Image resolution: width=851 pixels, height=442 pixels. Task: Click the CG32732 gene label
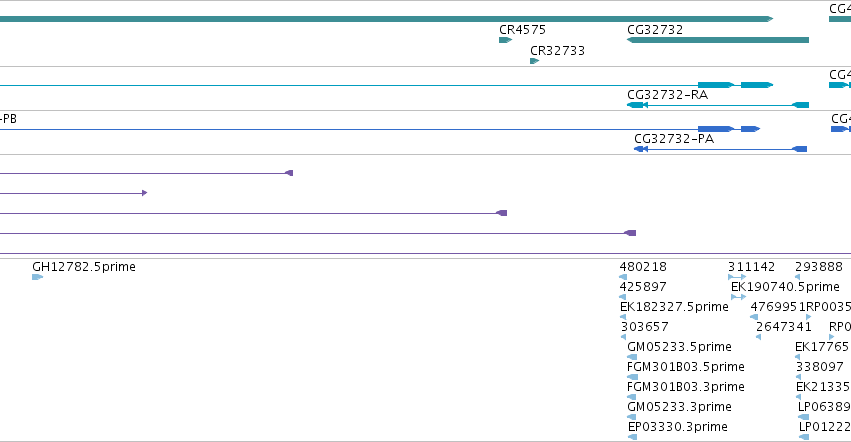tap(655, 30)
